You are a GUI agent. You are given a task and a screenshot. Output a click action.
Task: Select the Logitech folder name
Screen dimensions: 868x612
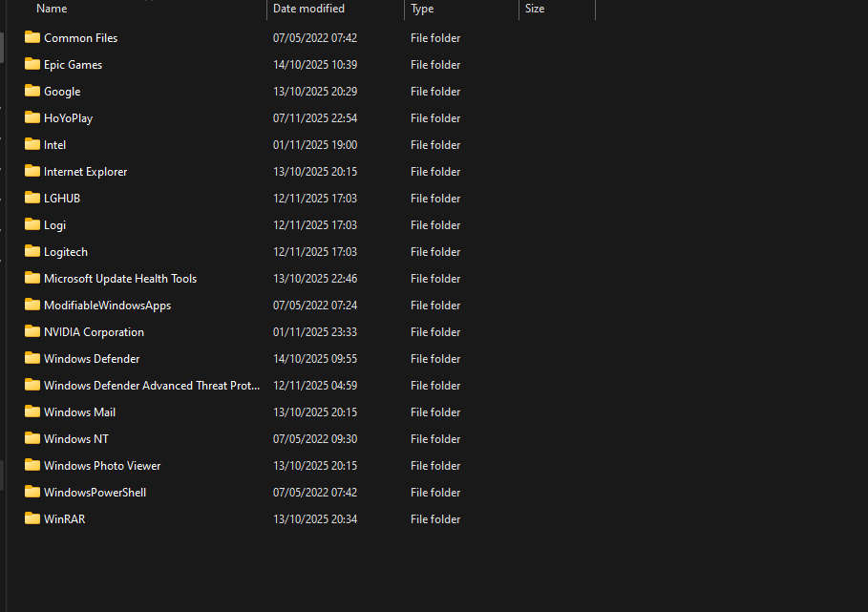66,252
